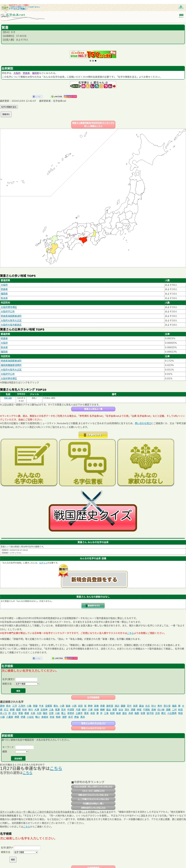Open the 検索方法 dropdown in green search box
This screenshot has width=186, height=868.
[27, 684]
